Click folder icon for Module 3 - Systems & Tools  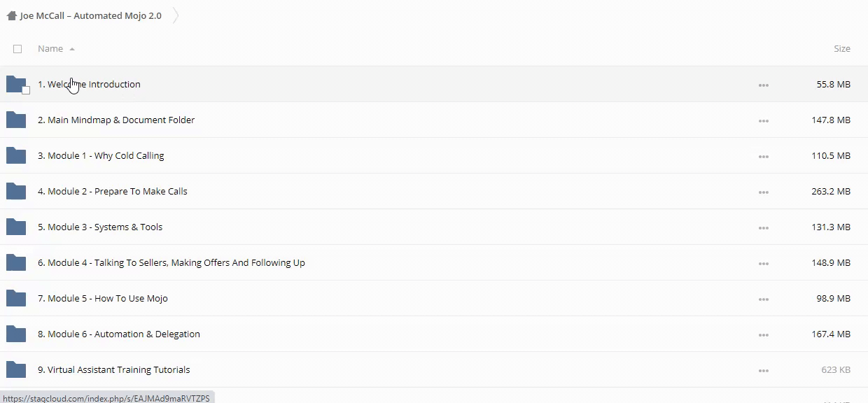tap(15, 227)
